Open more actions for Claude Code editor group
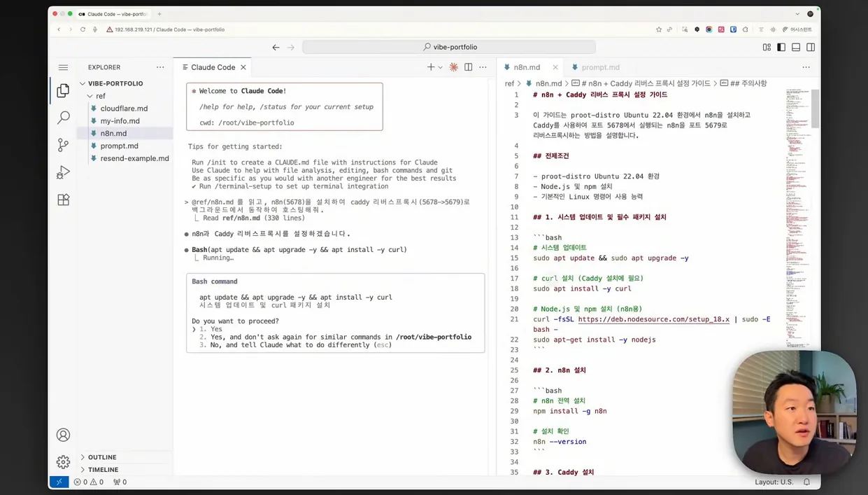Viewport: 868px width, 495px height. 483,67
